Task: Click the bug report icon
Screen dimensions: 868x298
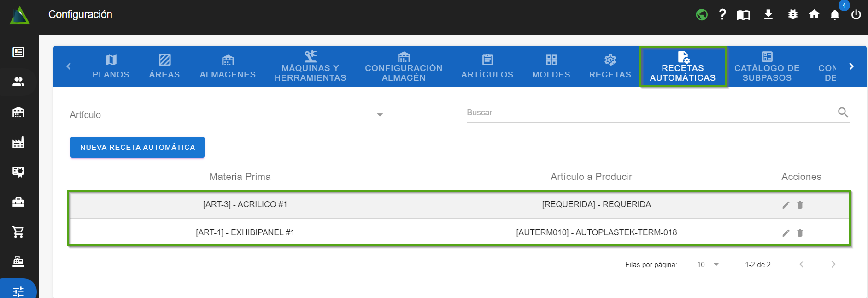Action: [x=792, y=15]
